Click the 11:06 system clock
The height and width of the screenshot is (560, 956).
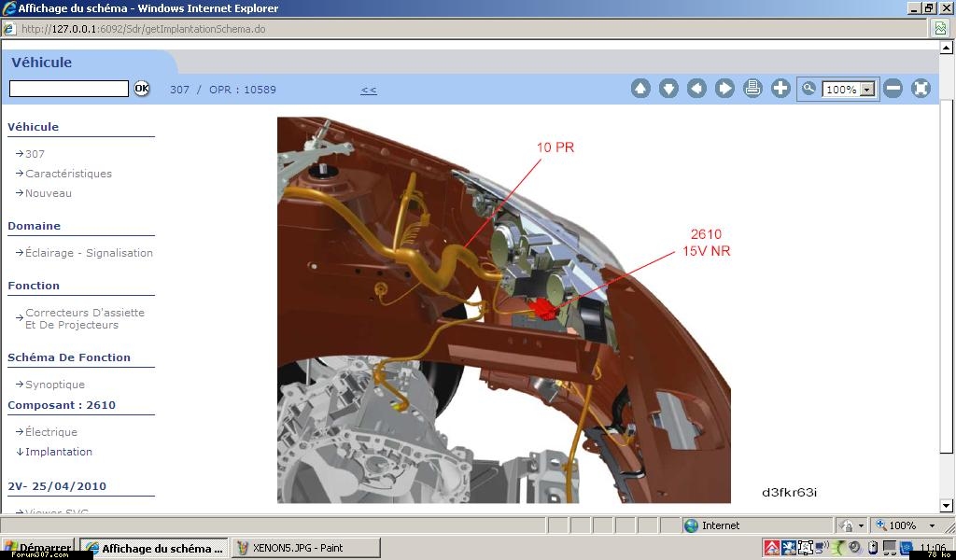tap(933, 548)
